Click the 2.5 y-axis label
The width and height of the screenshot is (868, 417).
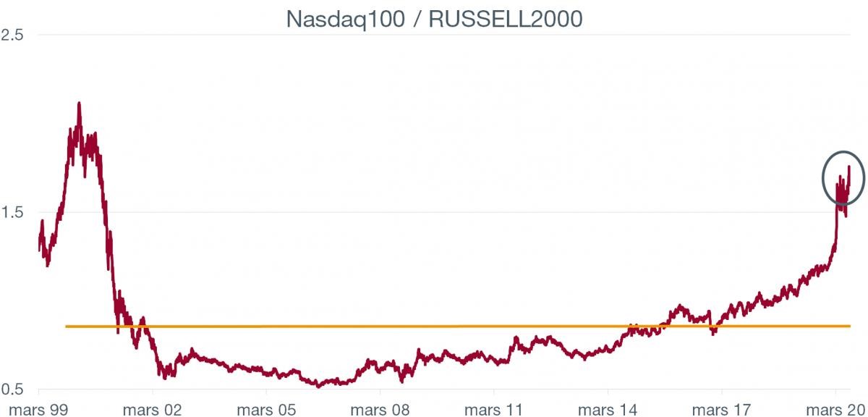coord(13,35)
